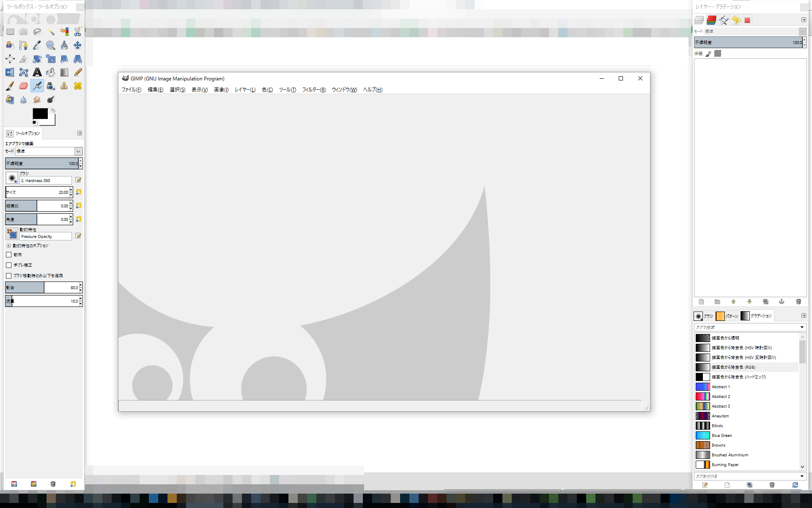Expand the 動的特性のオプション section
Screen dimensions: 812x508
[x=8, y=246]
